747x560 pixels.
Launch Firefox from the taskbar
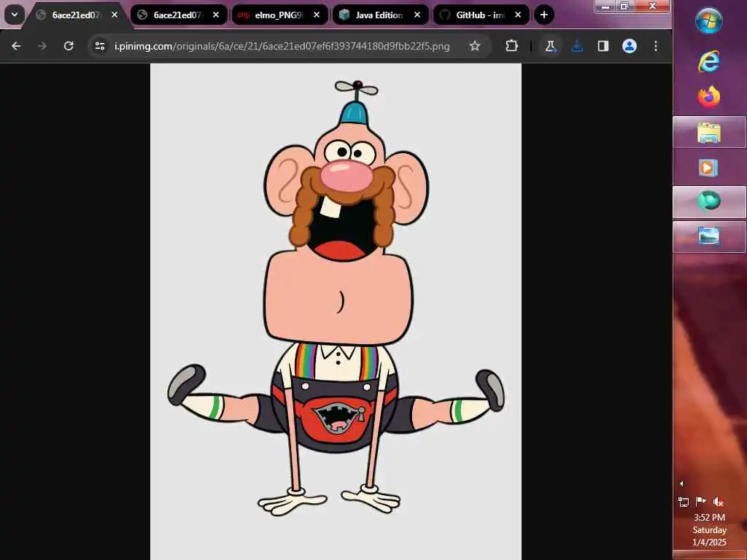point(708,97)
